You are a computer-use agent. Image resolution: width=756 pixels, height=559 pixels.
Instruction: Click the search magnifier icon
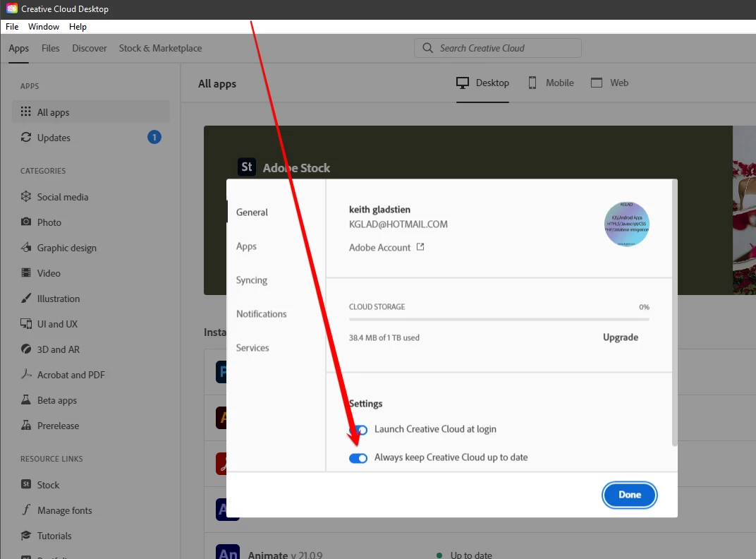tap(427, 48)
